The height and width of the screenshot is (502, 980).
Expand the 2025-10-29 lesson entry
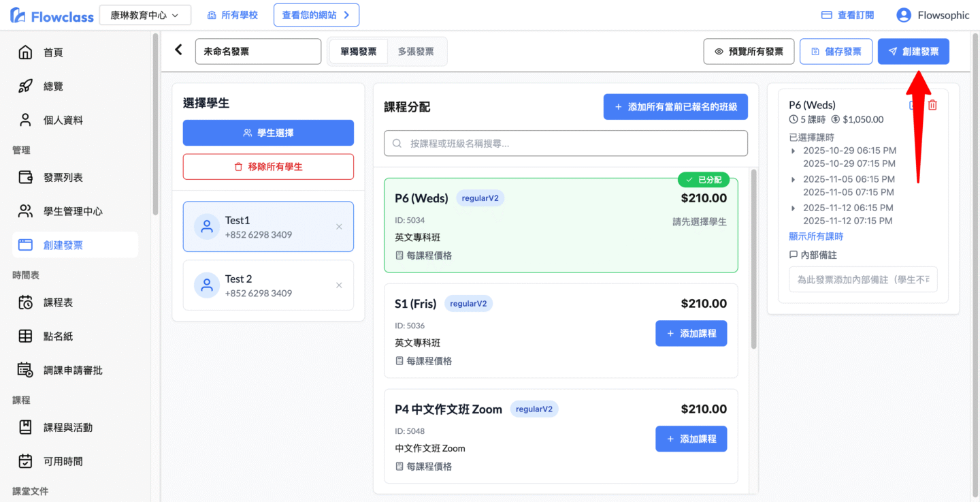[794, 151]
